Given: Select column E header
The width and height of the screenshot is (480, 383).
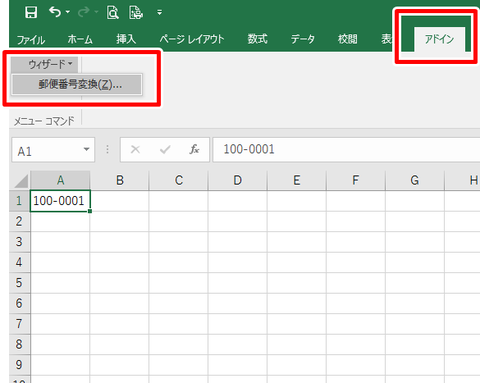Looking at the screenshot, I should coord(297,180).
